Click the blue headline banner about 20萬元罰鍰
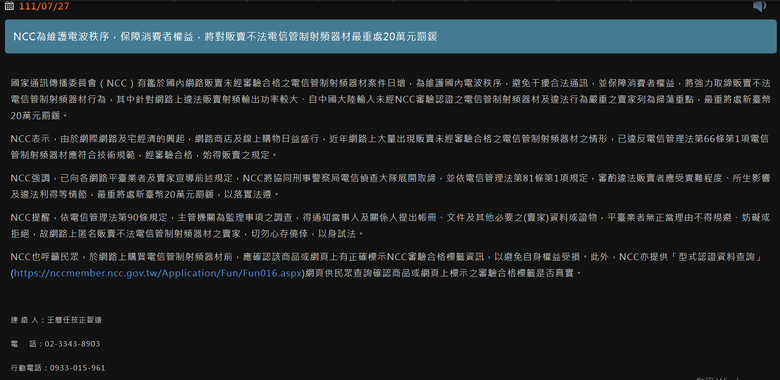This screenshot has height=380, width=780. [390, 36]
